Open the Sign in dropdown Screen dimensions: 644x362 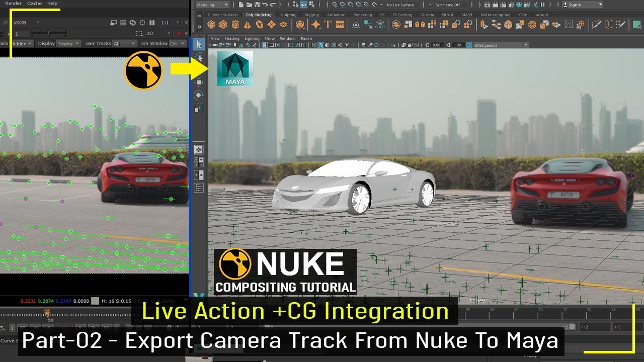point(582,5)
